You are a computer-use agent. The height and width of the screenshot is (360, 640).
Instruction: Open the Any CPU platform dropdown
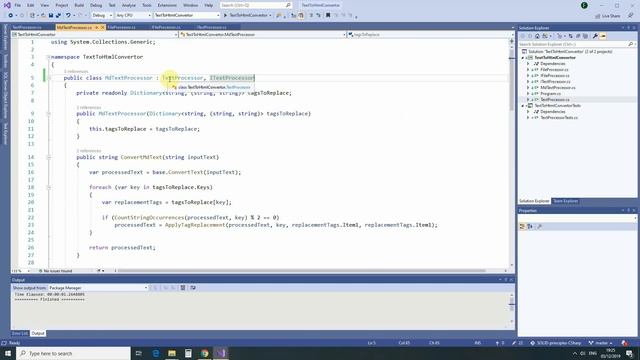click(x=133, y=16)
